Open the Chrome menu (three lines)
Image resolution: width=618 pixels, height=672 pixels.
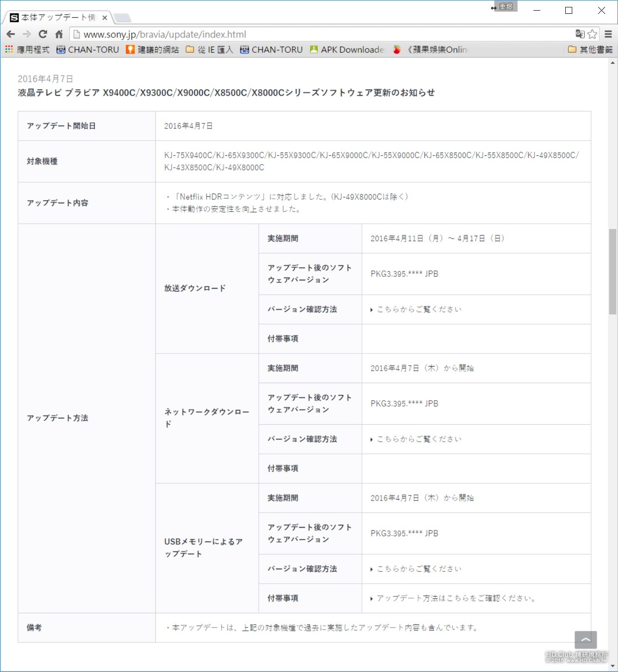tap(608, 34)
